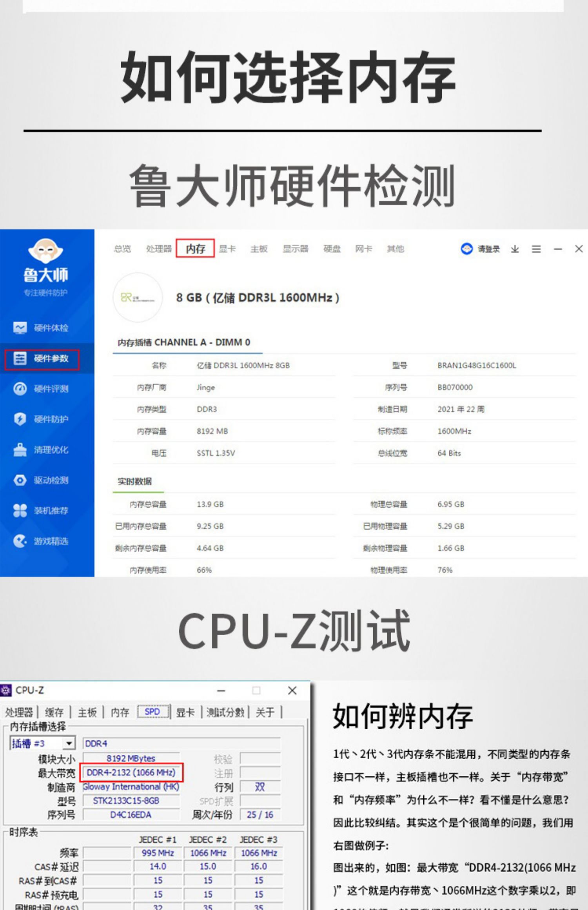Click the JEDEC #1 frequency '995 MHz'

click(x=158, y=853)
